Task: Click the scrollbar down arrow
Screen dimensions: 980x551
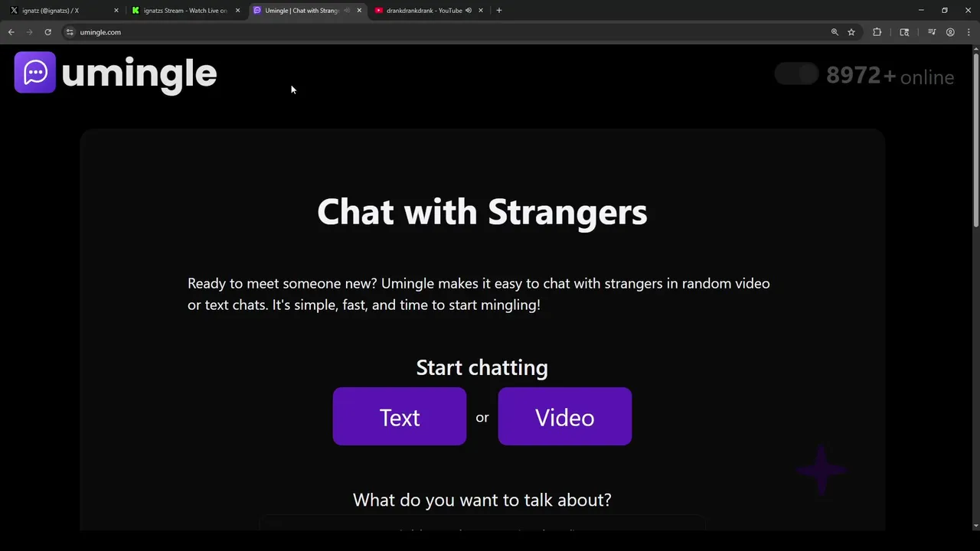Action: point(975,526)
